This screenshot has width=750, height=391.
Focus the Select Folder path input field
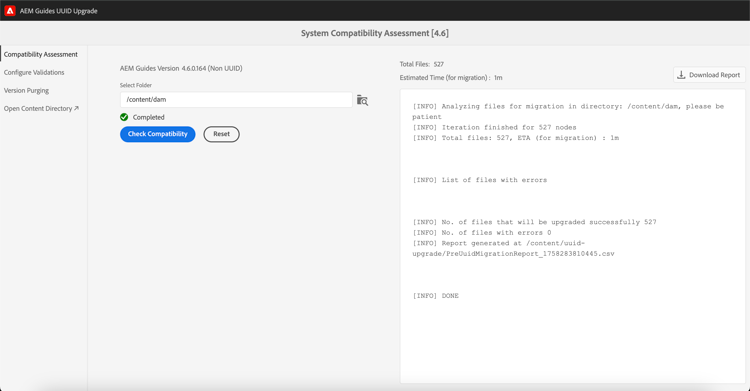pyautogui.click(x=236, y=100)
